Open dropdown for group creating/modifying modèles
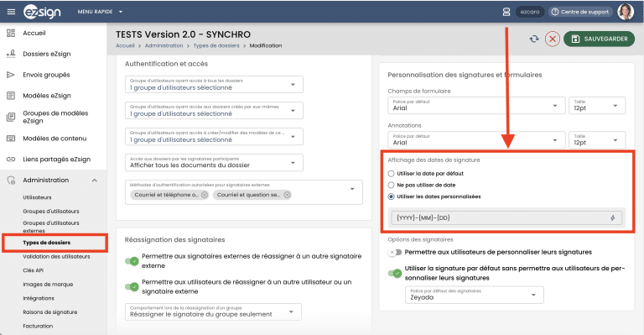The height and width of the screenshot is (335, 644). (x=214, y=137)
